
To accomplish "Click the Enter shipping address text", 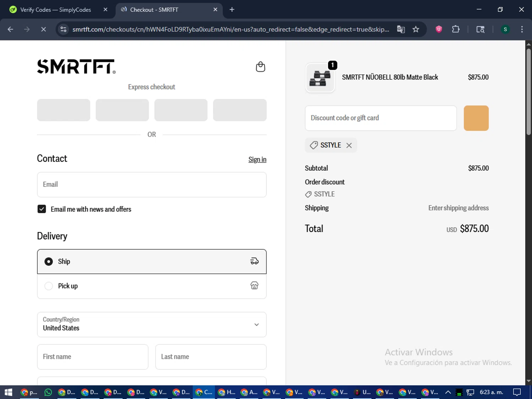I will 458,208.
